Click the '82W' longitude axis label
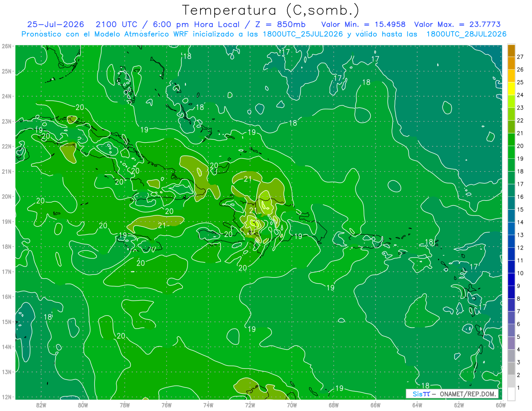 click(x=41, y=405)
